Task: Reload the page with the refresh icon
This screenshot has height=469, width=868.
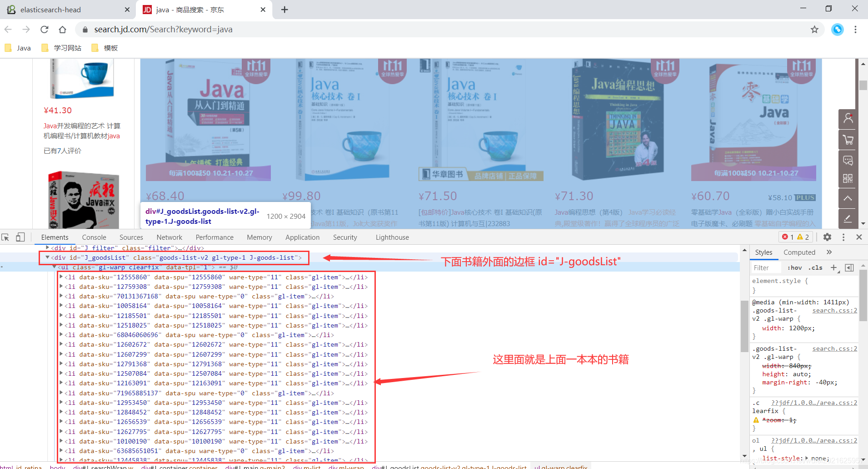Action: (45, 30)
